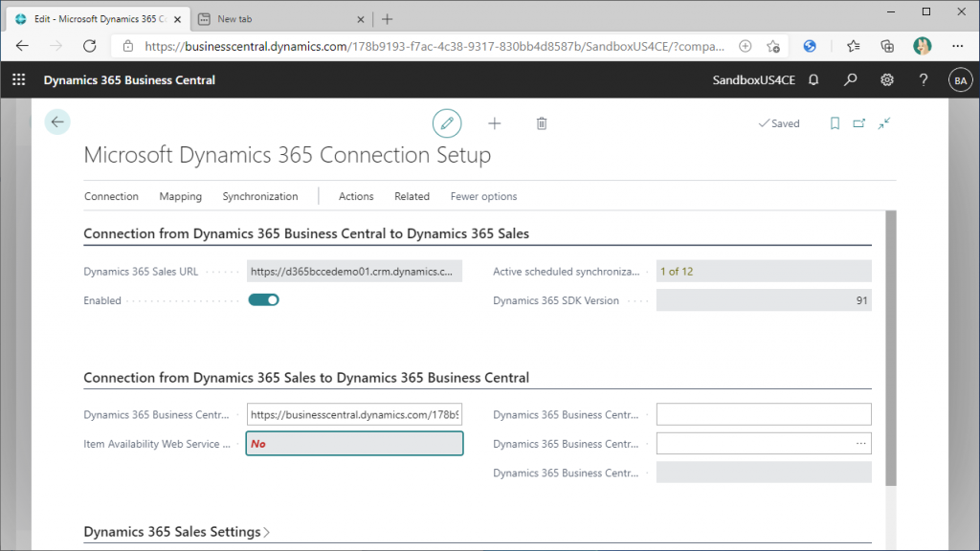Click the Dynamics 365 Business Central title
Viewport: 980px width, 551px height.
(129, 80)
